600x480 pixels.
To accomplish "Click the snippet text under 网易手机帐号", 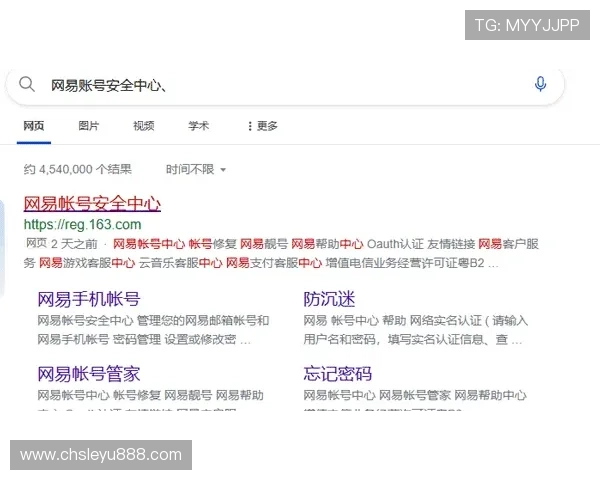I will pyautogui.click(x=153, y=330).
